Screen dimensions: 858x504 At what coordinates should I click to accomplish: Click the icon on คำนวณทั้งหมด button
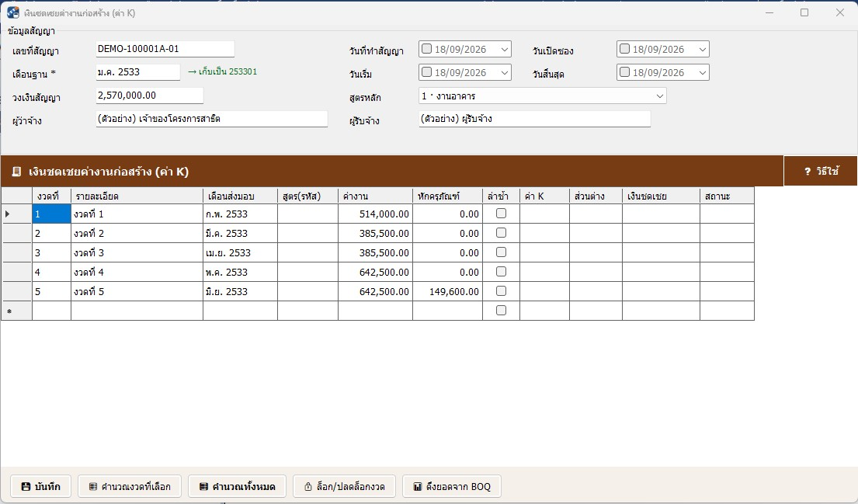pos(203,486)
